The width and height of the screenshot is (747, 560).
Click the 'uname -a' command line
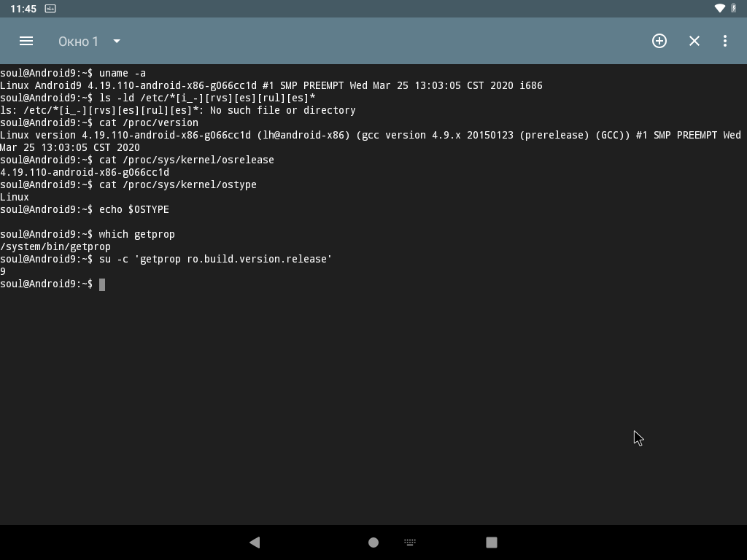pos(73,74)
